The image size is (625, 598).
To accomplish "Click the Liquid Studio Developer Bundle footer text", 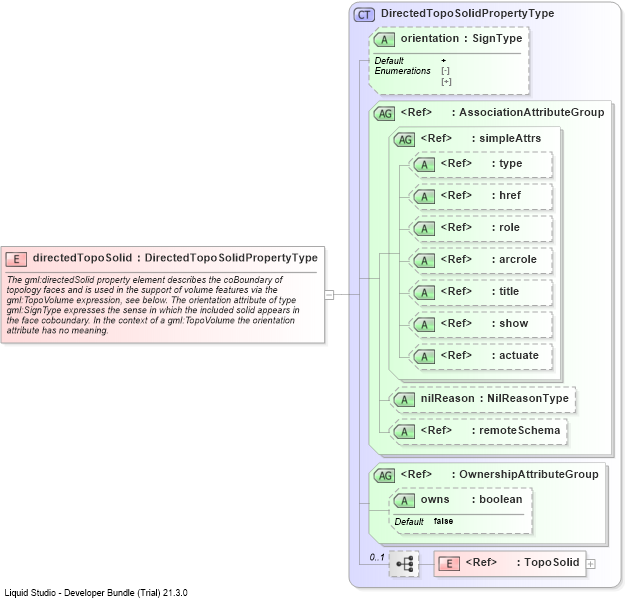I will 96,593.
